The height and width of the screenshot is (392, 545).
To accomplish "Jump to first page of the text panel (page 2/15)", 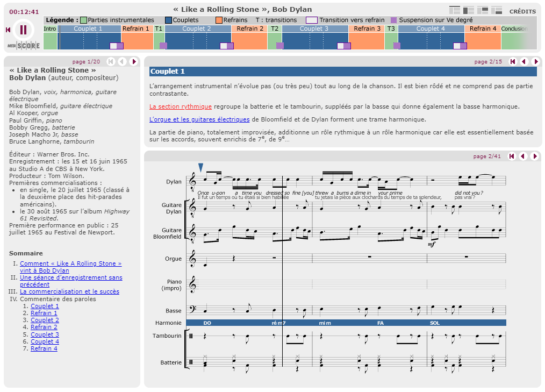I will click(x=513, y=61).
